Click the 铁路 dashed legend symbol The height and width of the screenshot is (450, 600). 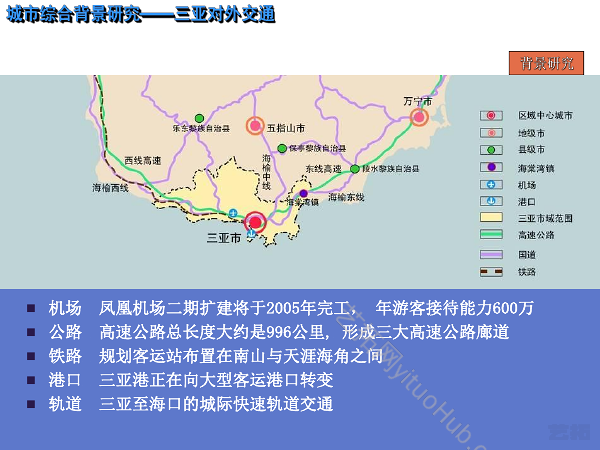point(491,272)
